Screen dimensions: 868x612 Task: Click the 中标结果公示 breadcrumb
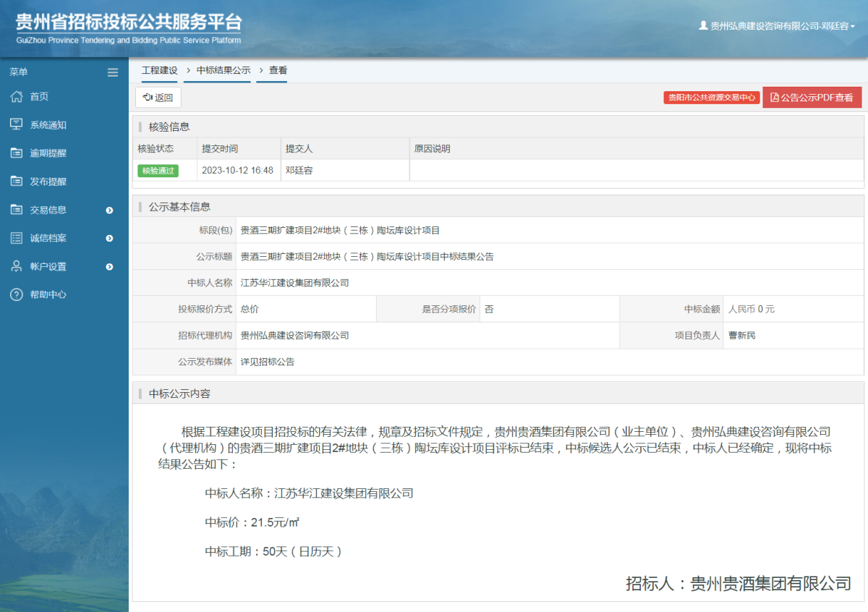tap(224, 70)
